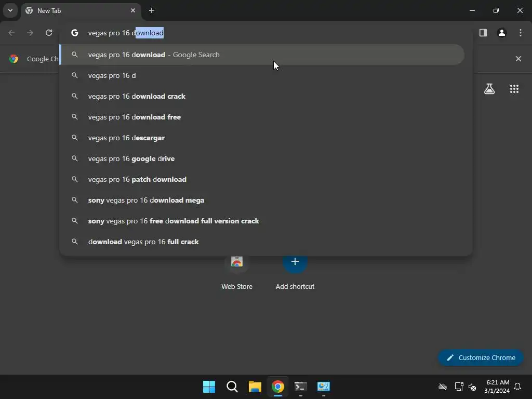Click the Chrome icon in the taskbar
Screen dimensions: 532x399
click(x=278, y=387)
